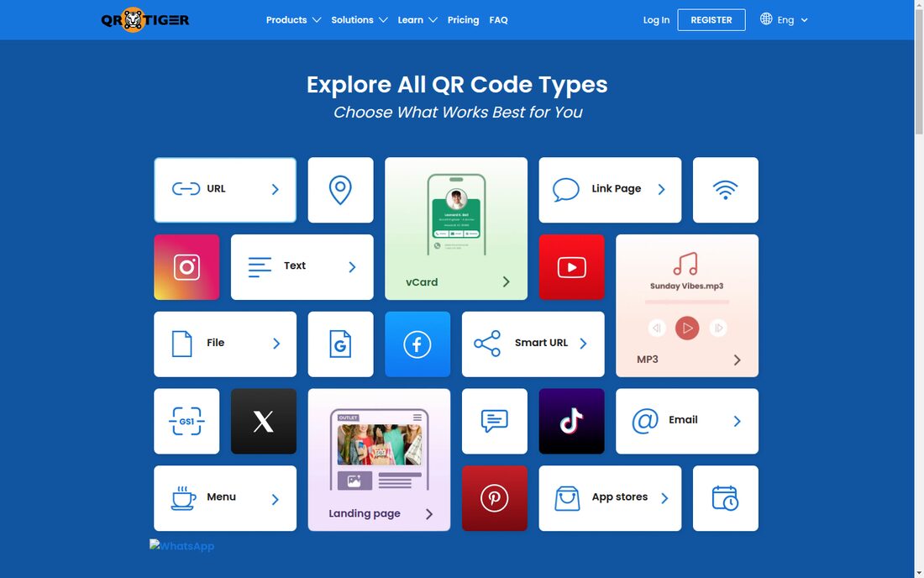Click the arrow on vCard tile

point(507,281)
